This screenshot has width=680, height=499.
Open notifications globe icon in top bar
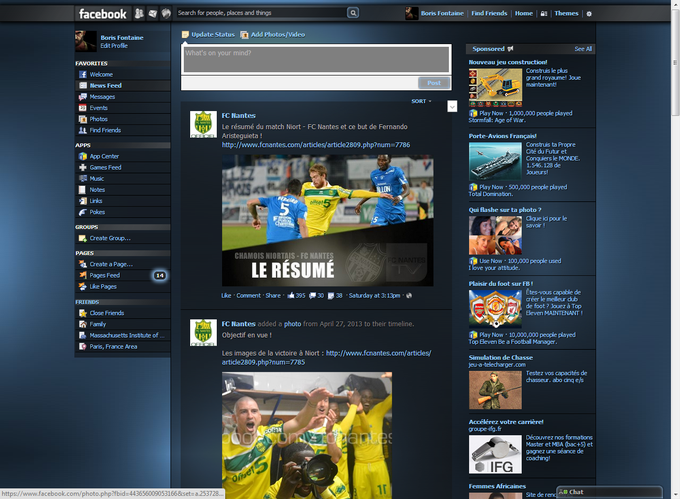(x=166, y=13)
